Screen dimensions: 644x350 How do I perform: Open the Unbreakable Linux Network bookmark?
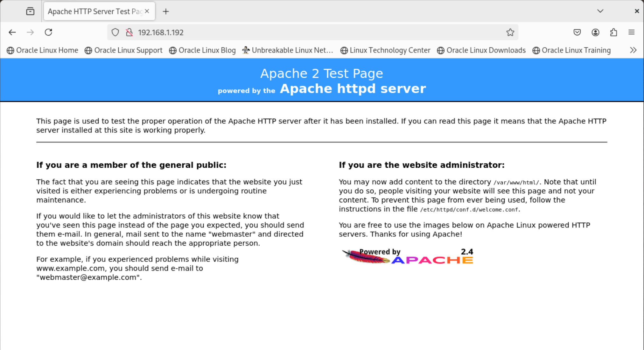coord(288,50)
